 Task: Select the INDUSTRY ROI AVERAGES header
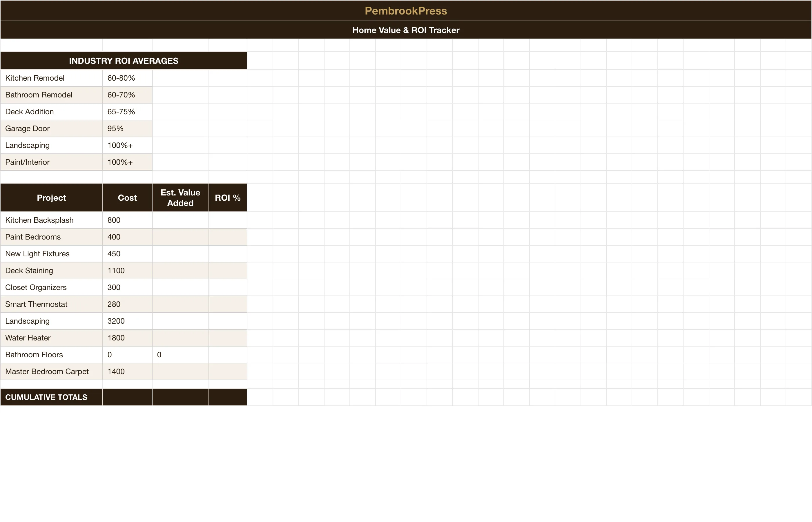124,61
